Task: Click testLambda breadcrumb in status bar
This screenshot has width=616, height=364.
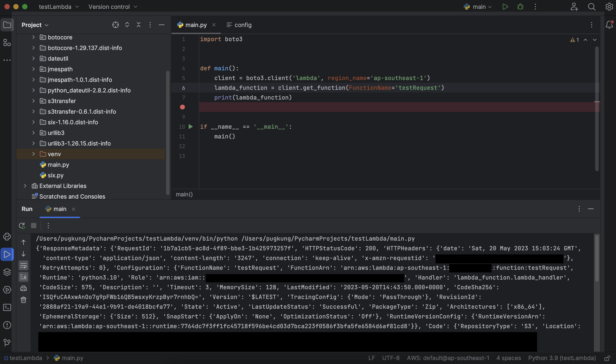Action: coord(23,358)
